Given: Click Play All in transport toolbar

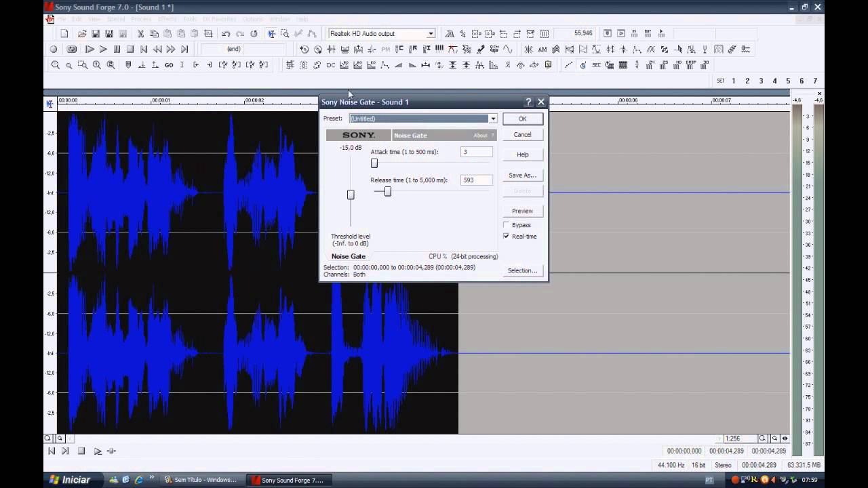Looking at the screenshot, I should point(90,49).
